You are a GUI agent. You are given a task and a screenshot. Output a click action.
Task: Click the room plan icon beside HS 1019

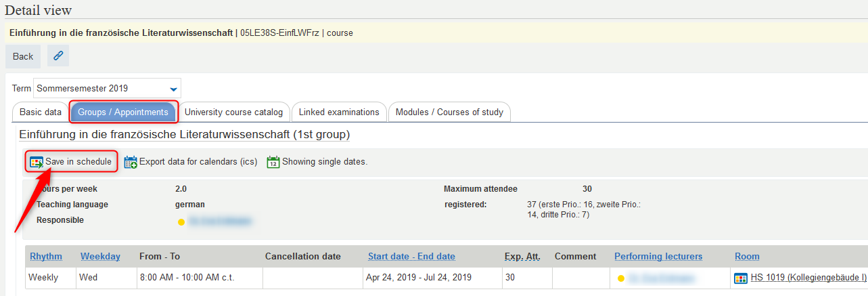[741, 278]
